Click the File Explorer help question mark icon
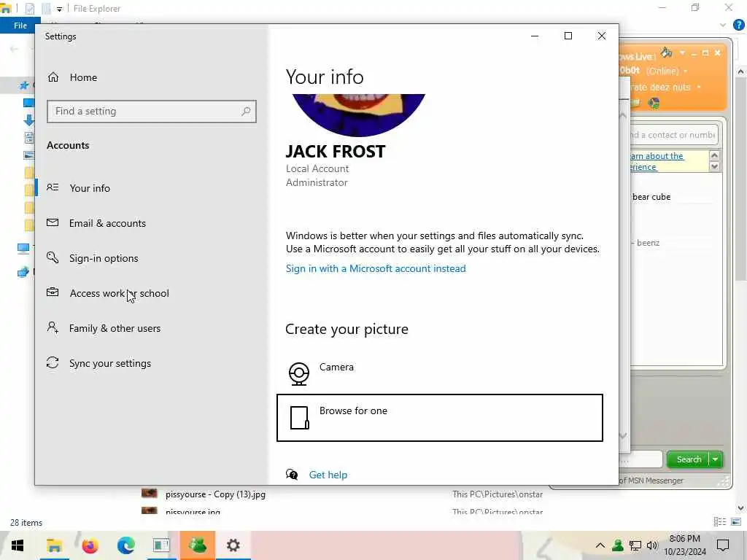 coord(738,26)
